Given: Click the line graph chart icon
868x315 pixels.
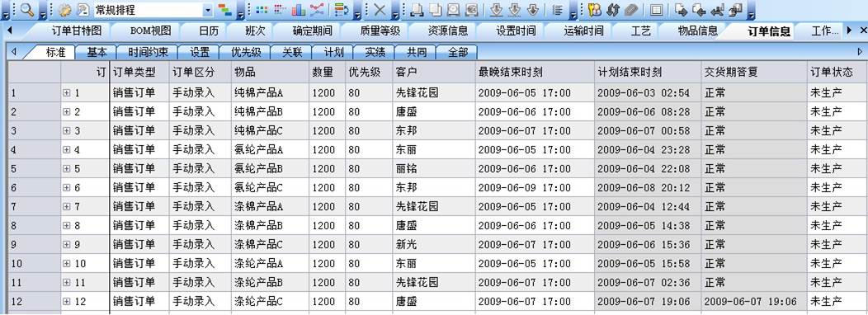Looking at the screenshot, I should (317, 9).
